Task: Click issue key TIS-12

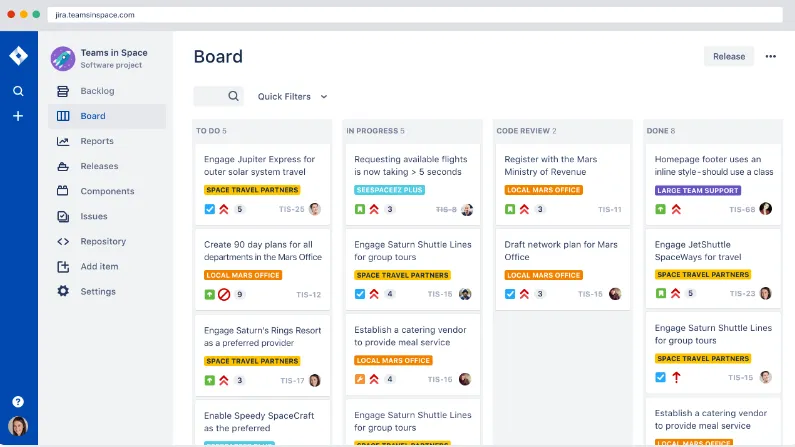Action: [309, 294]
